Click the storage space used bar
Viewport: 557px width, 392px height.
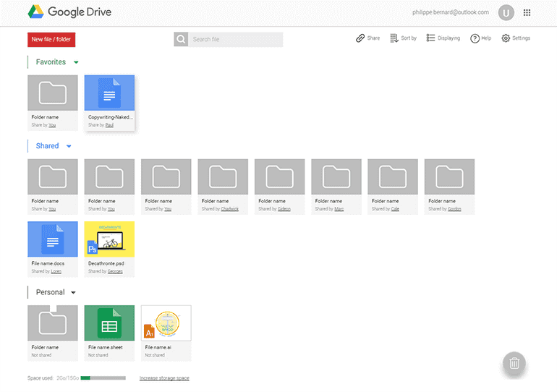pos(103,378)
